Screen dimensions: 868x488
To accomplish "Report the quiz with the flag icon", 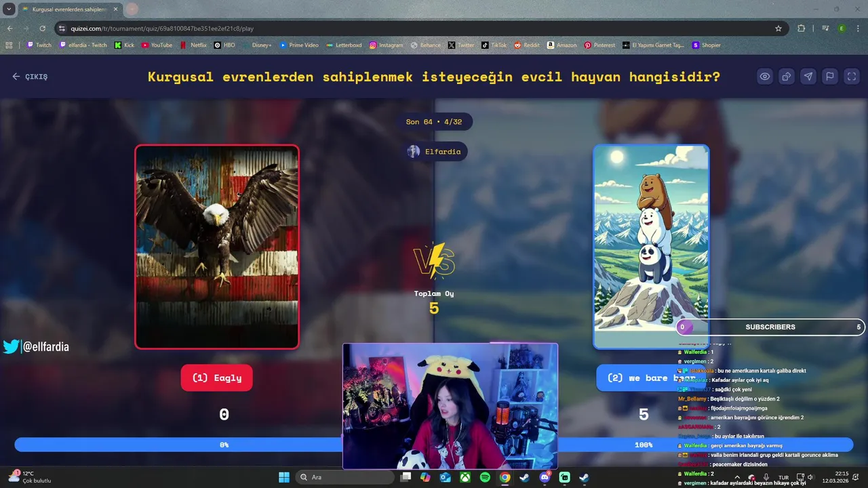I will (830, 77).
